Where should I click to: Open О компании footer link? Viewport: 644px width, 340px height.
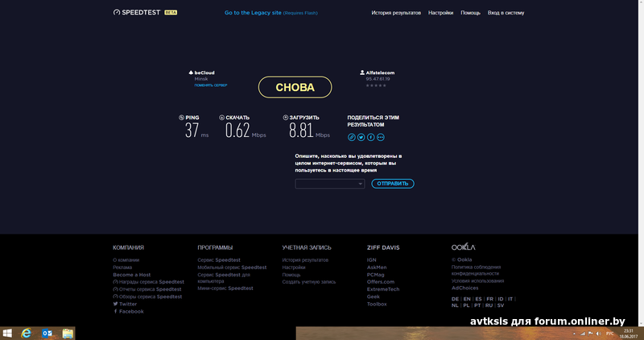[126, 259]
